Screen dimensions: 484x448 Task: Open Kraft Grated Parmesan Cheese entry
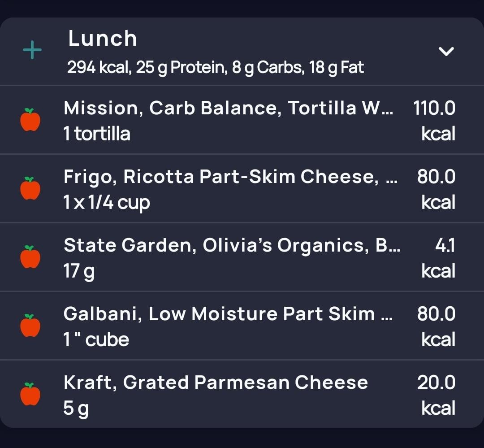(x=242, y=394)
